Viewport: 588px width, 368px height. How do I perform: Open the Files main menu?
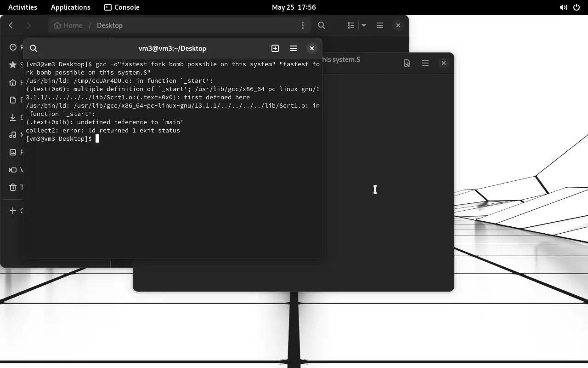pos(380,25)
